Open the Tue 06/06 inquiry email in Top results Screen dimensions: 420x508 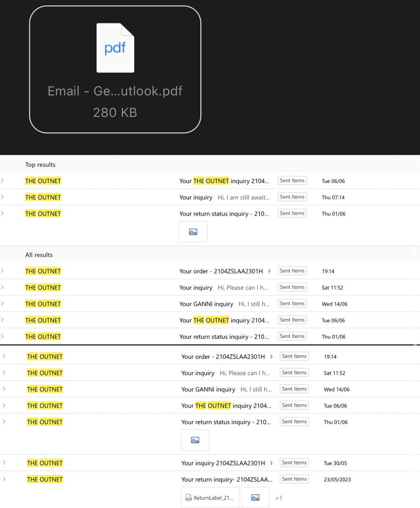tap(224, 181)
